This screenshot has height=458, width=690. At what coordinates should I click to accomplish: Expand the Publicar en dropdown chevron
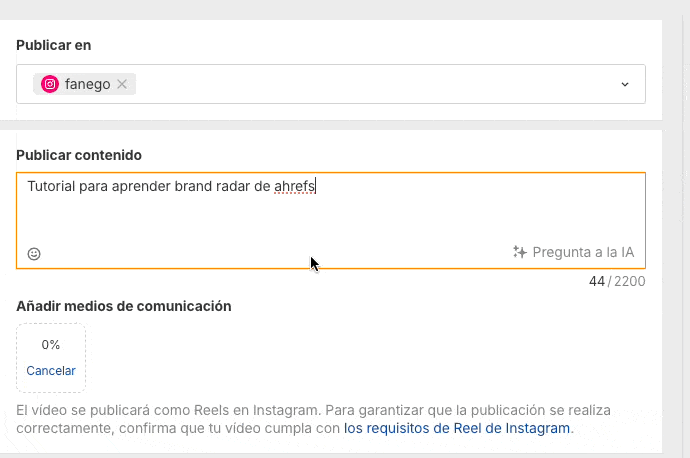point(625,84)
